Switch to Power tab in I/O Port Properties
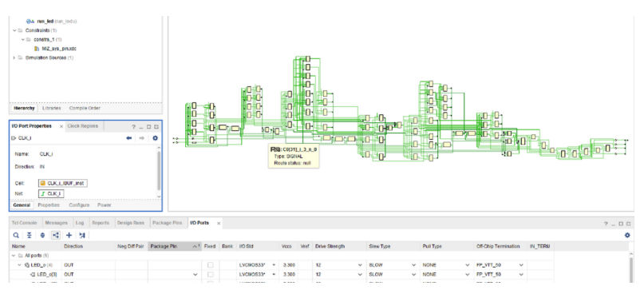The width and height of the screenshot is (644, 302). (105, 205)
